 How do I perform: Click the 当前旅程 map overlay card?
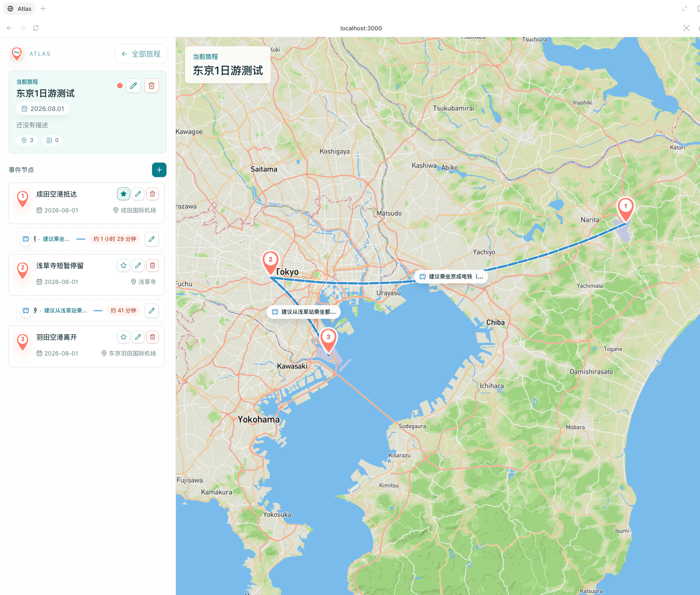pyautogui.click(x=228, y=65)
